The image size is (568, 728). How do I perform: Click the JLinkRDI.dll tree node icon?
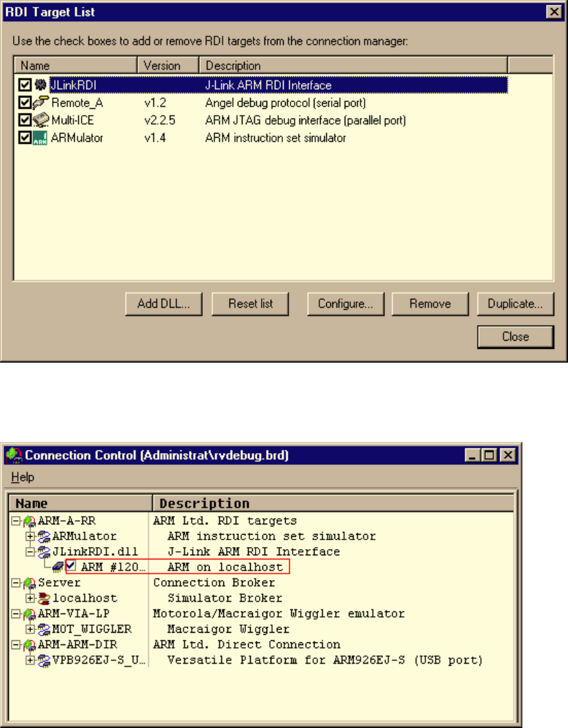[x=44, y=552]
